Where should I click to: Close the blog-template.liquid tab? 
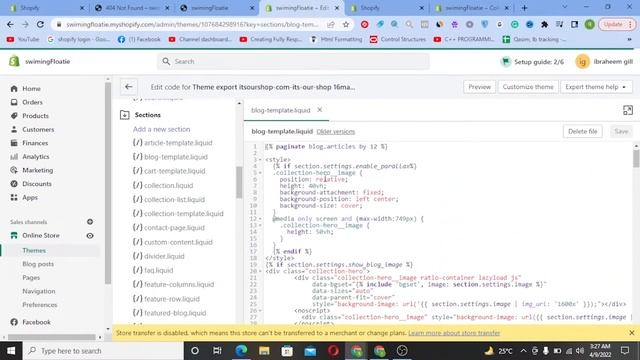pos(320,110)
